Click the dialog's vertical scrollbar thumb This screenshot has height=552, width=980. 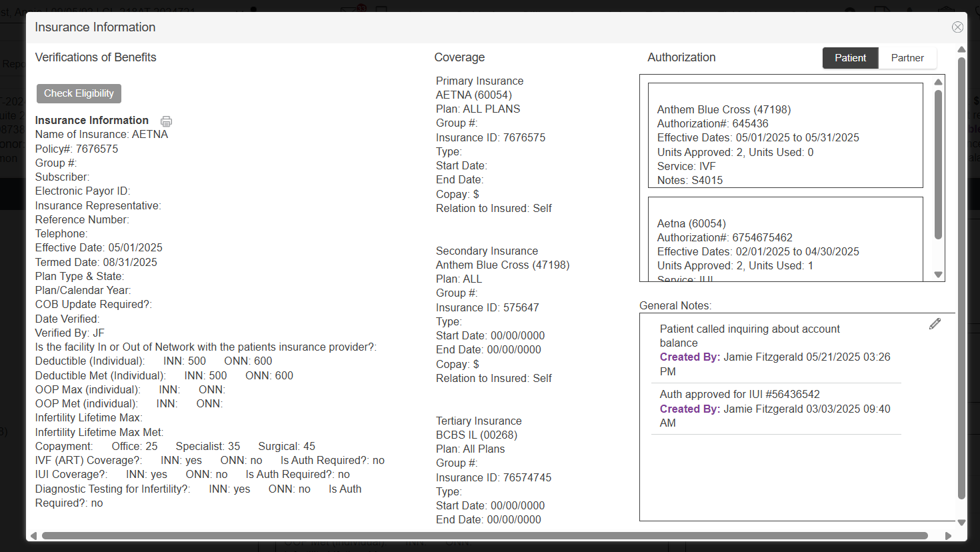(961, 278)
